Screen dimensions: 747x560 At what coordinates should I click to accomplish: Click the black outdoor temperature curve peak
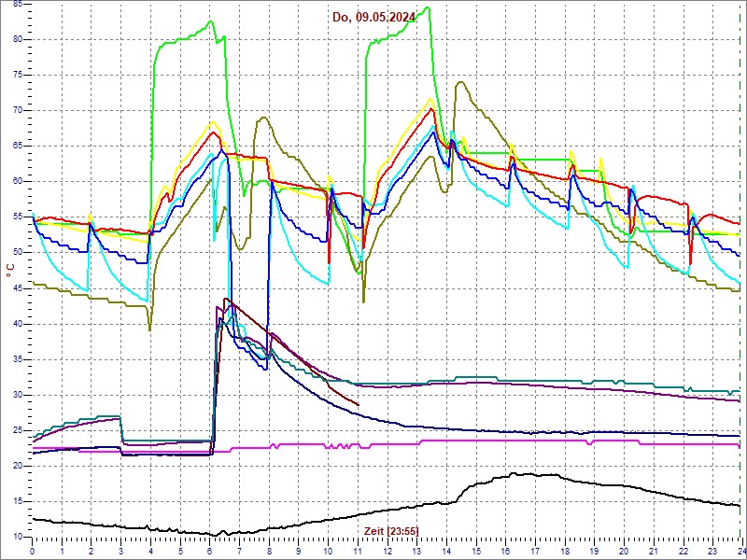514,473
